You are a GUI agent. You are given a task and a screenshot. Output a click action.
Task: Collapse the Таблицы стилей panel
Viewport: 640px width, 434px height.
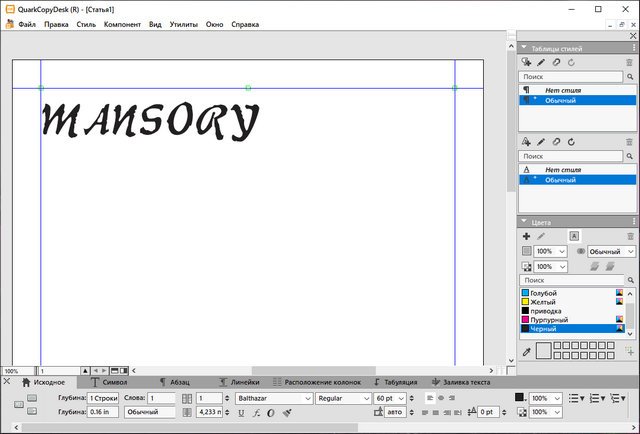pos(524,48)
